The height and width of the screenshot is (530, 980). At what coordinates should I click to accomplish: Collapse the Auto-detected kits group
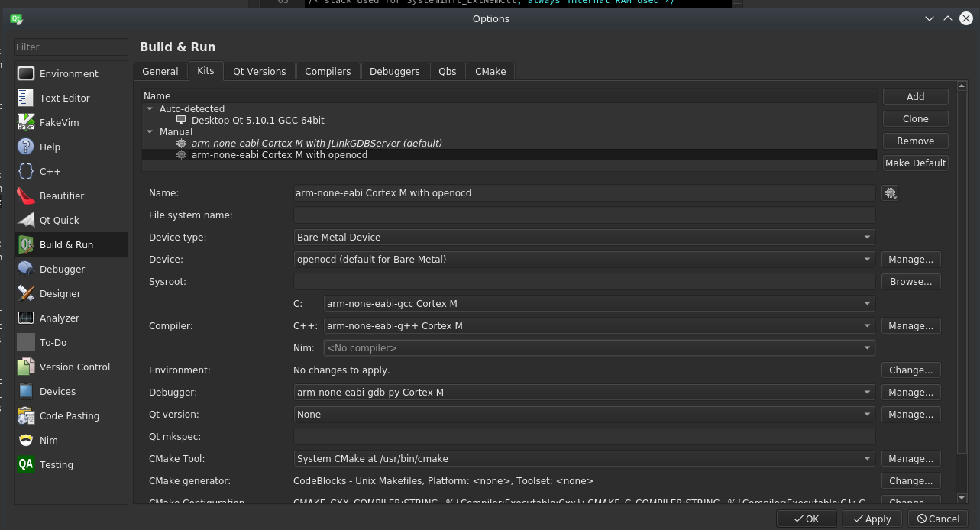(x=150, y=108)
